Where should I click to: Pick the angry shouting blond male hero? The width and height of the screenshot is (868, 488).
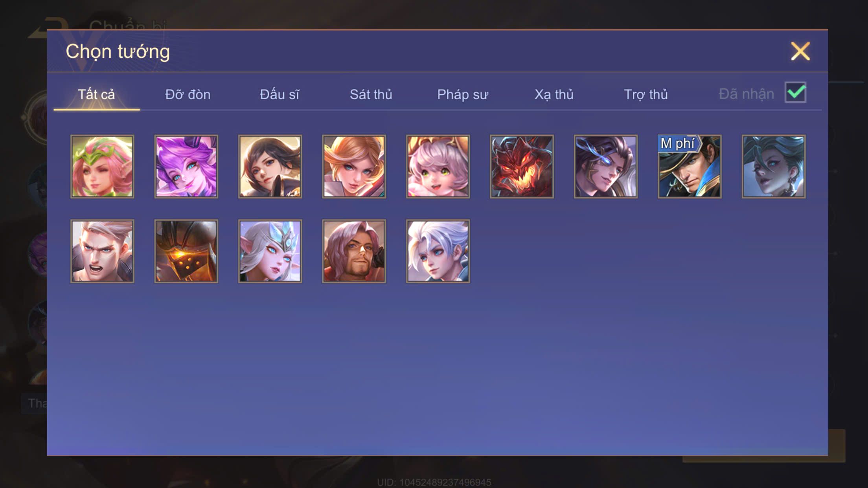tap(102, 251)
